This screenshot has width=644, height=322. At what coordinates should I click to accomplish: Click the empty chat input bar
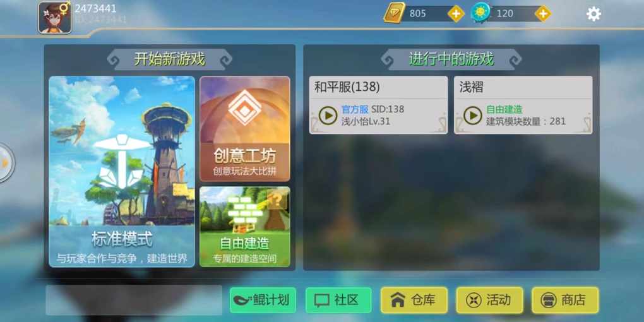pos(134,301)
